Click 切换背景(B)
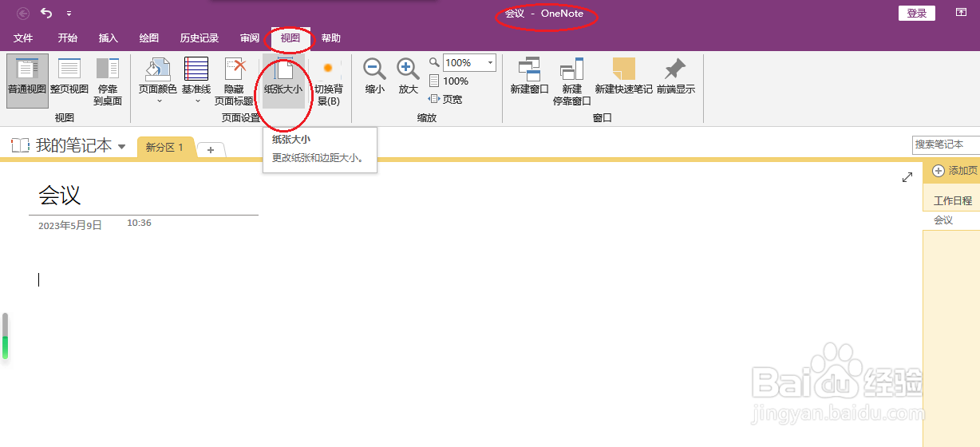The image size is (980, 447). point(328,81)
